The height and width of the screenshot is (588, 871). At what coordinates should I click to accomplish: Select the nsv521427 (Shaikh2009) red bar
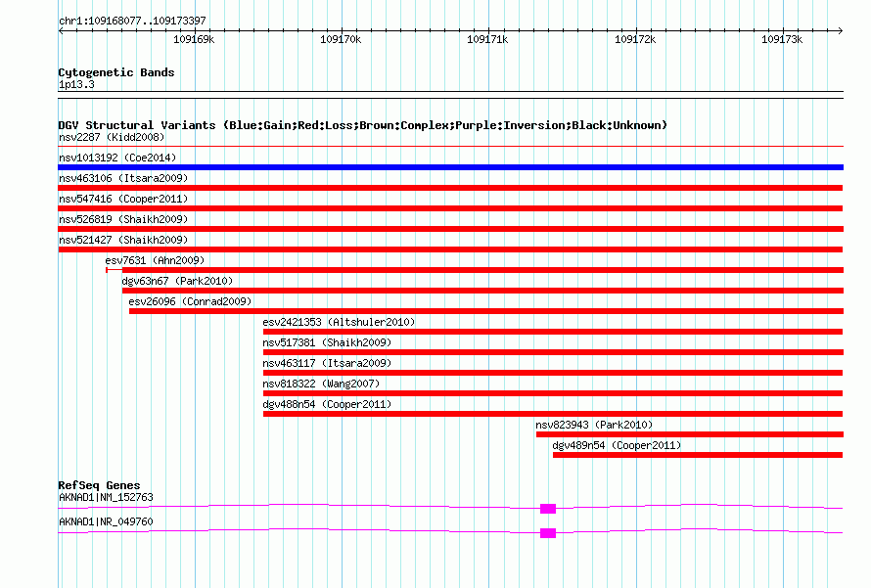(450, 249)
